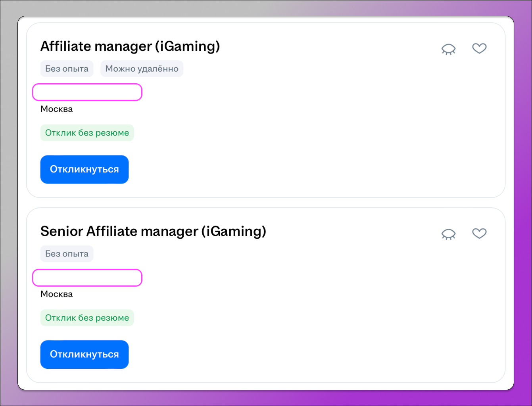Click Москва location on the Senior Affiliate card

coord(57,295)
